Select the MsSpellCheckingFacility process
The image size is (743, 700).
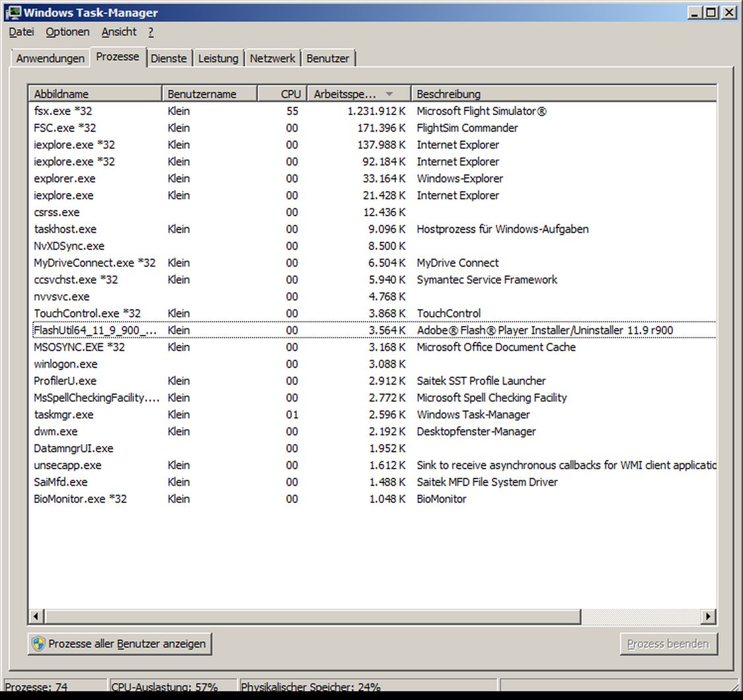coord(372,398)
